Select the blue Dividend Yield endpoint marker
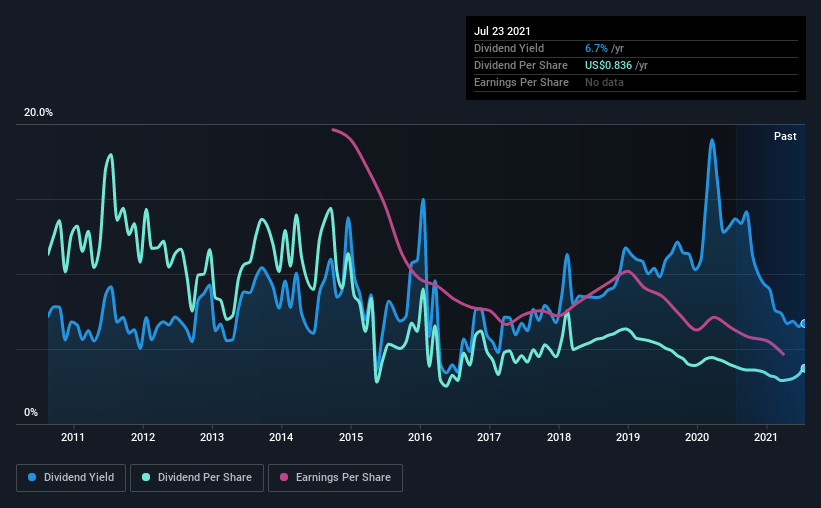Viewport: 821px width, 508px height. [804, 324]
